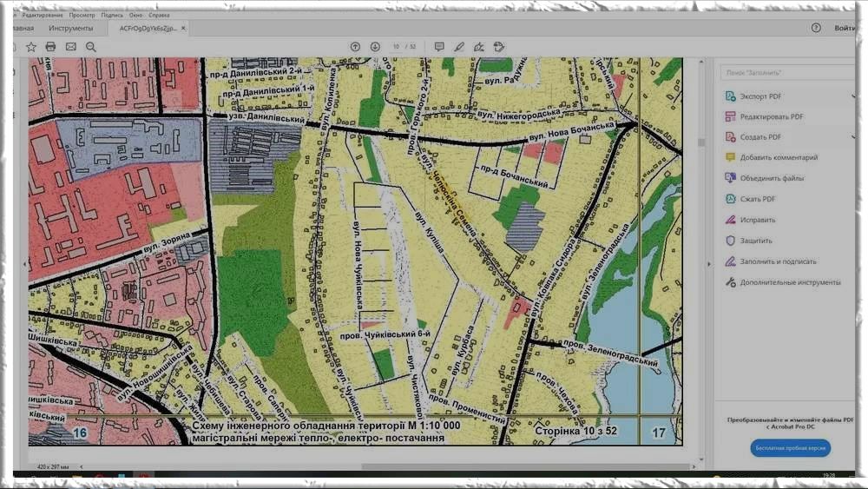Switch to the Инструменты tab
The height and width of the screenshot is (489, 868).
71,28
